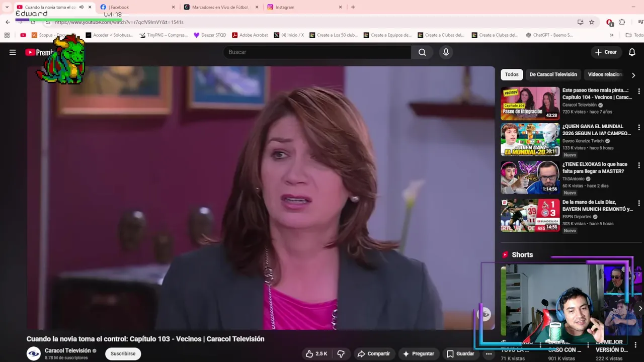
Task: Show more filter chips with right arrow
Action: [x=633, y=75]
